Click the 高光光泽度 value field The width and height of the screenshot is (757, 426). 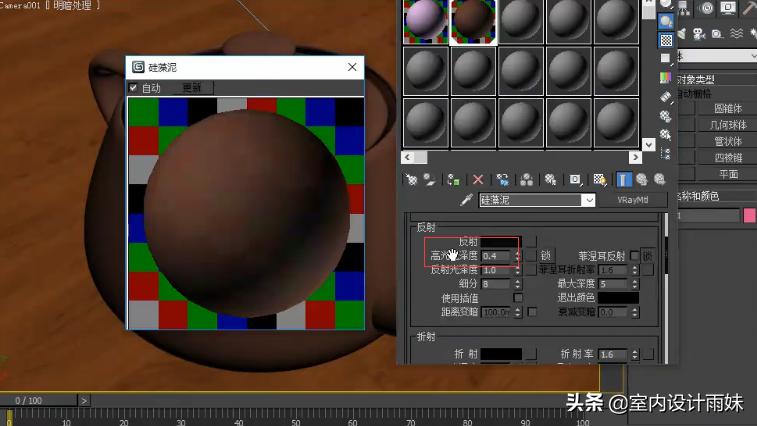click(x=497, y=256)
